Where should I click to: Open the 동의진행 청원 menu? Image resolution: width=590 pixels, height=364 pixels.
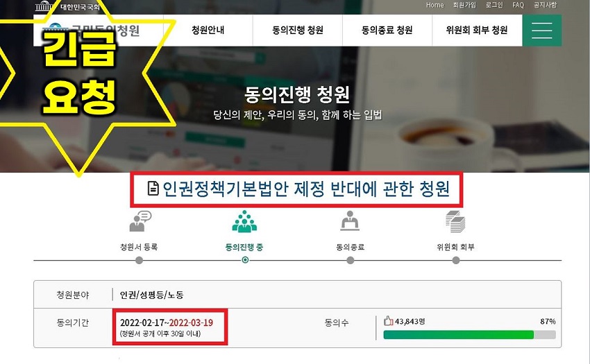pyautogui.click(x=298, y=31)
